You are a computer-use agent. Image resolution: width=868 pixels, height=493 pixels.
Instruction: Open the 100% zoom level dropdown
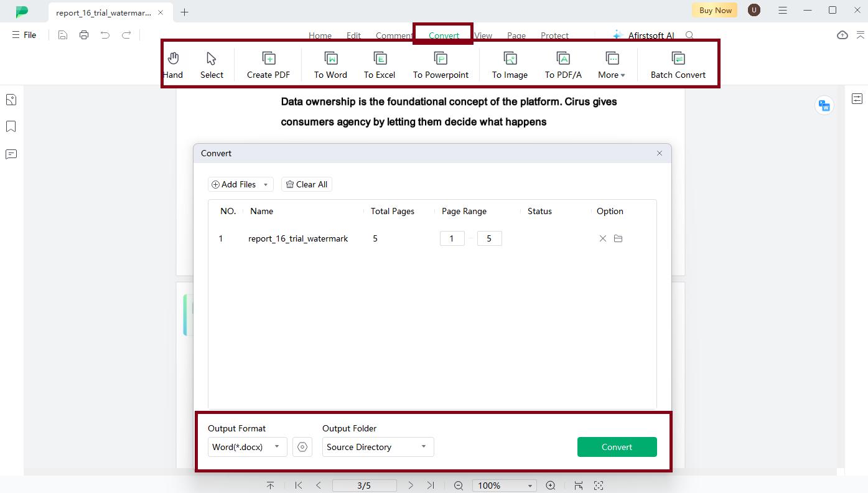coord(505,486)
